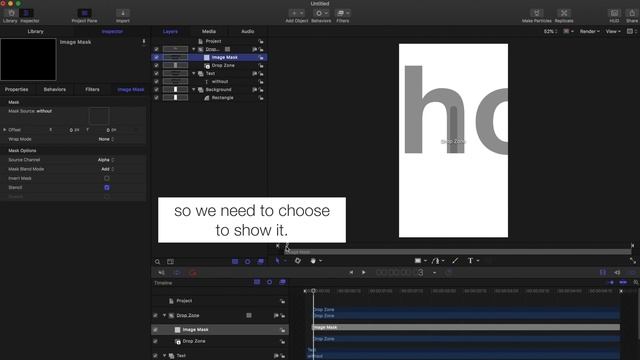Viewport: 640px width, 360px height.
Task: Select Drop Zone row in timeline list
Action: tap(220, 341)
